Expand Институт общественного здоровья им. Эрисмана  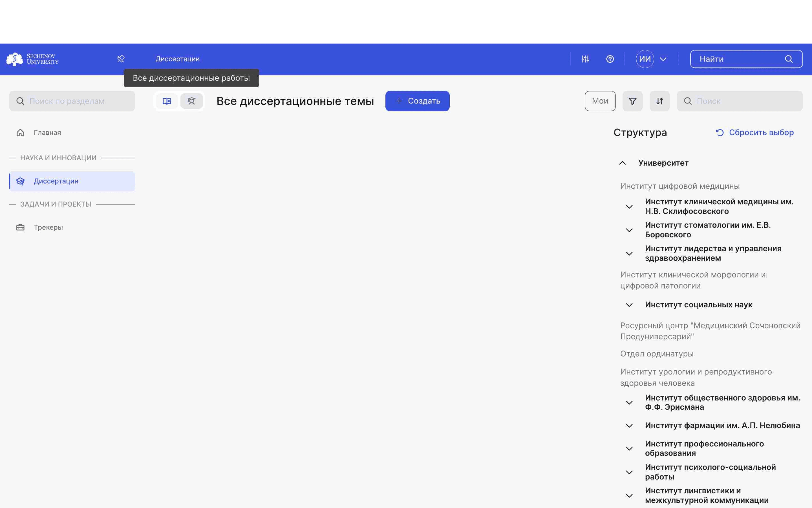click(629, 402)
